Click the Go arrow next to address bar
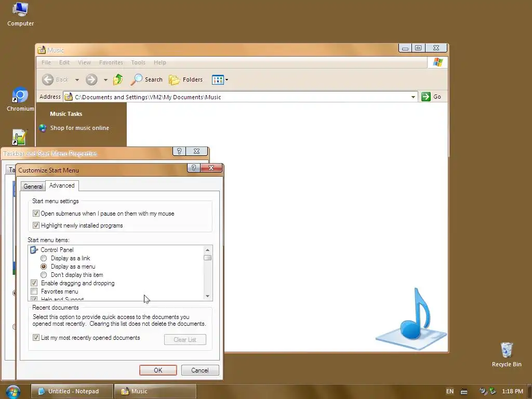The height and width of the screenshot is (399, 532). coord(426,97)
